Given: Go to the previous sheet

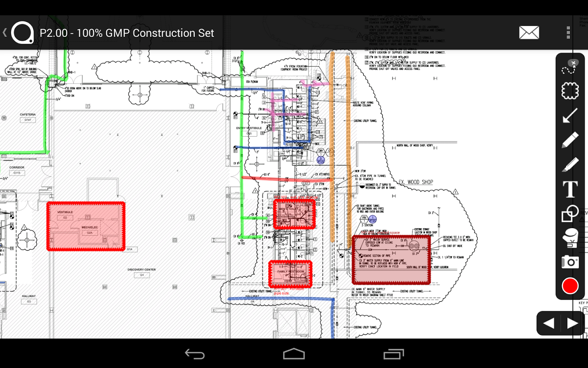Looking at the screenshot, I should tap(548, 323).
